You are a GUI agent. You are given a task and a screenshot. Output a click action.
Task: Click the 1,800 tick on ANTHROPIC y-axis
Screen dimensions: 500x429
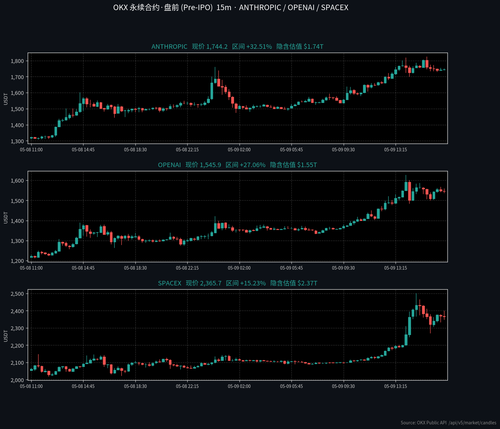(17, 61)
